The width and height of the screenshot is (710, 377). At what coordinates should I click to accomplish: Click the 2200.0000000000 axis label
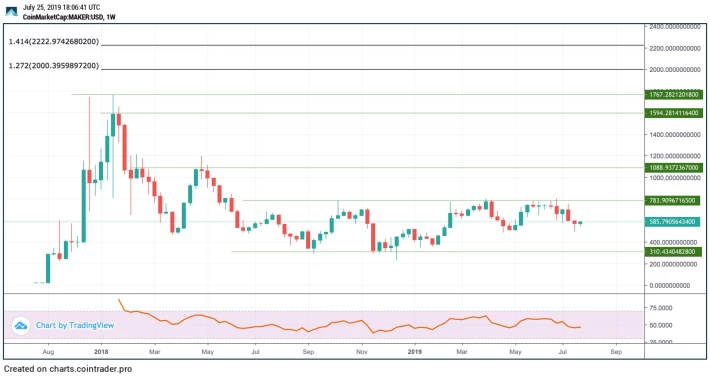pyautogui.click(x=675, y=48)
